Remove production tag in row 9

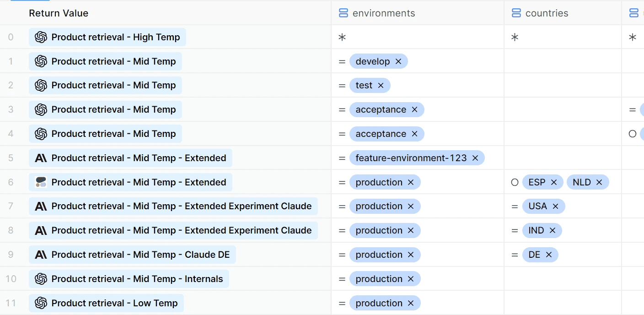pyautogui.click(x=411, y=255)
